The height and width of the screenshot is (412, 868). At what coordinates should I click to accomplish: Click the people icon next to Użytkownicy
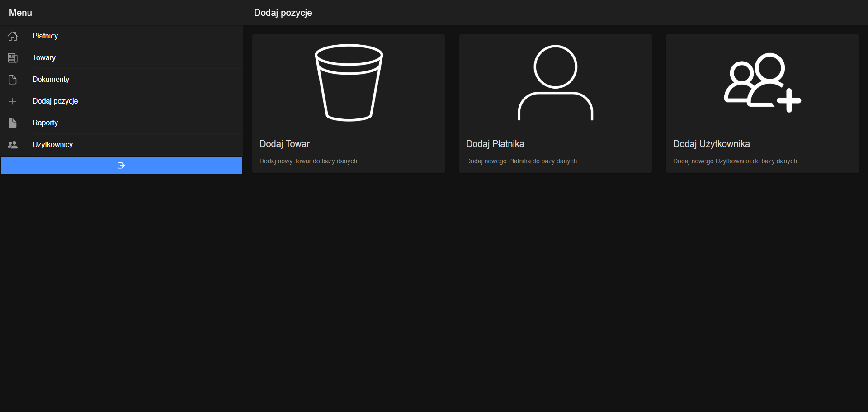click(x=12, y=144)
